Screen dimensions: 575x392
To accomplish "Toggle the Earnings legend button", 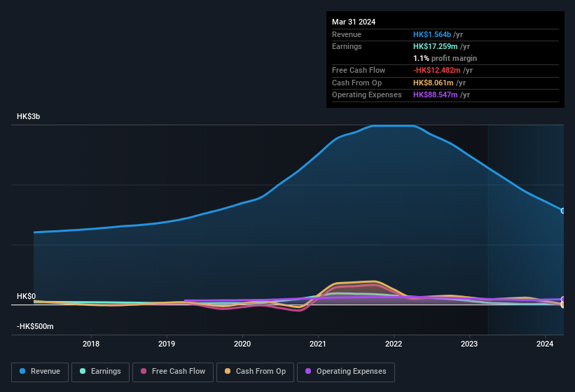I will [100, 372].
